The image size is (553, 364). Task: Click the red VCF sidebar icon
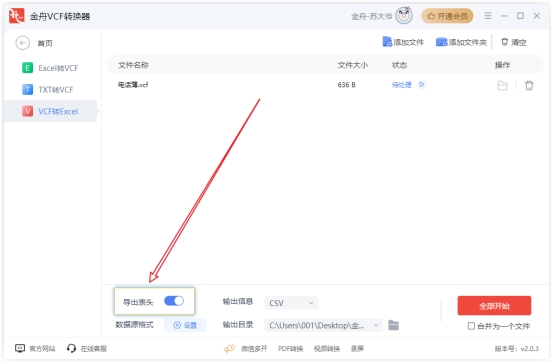[x=28, y=111]
